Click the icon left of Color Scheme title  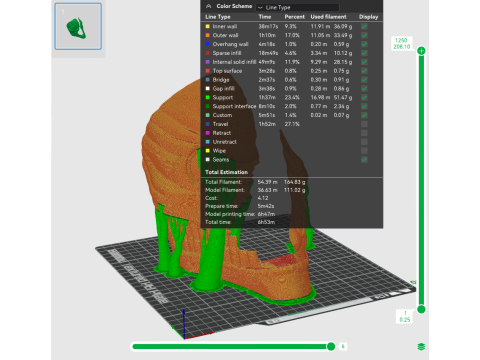[x=209, y=6]
